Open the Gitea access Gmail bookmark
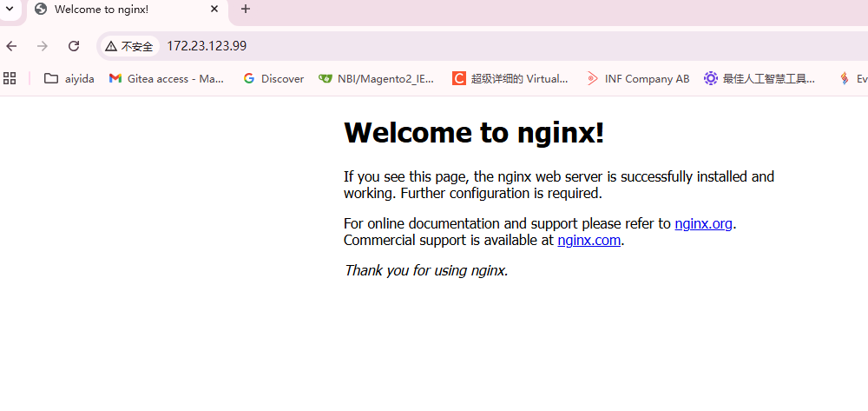This screenshot has width=868, height=411. (167, 79)
